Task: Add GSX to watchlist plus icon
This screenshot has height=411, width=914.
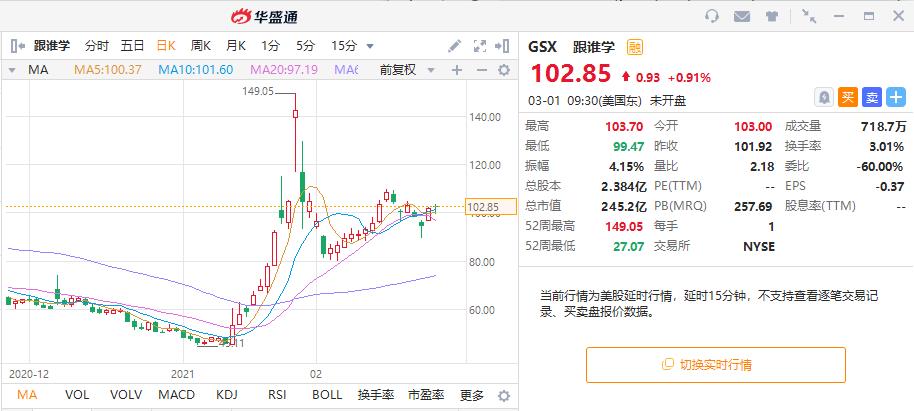Action: (x=896, y=97)
